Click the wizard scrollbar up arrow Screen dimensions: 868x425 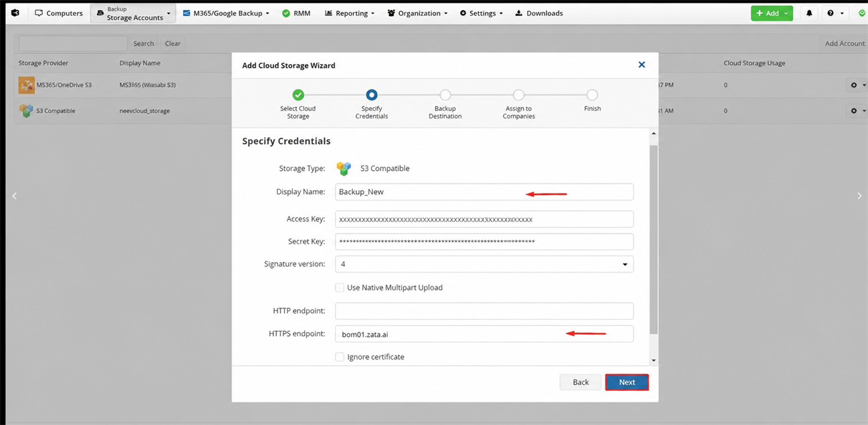(x=654, y=133)
